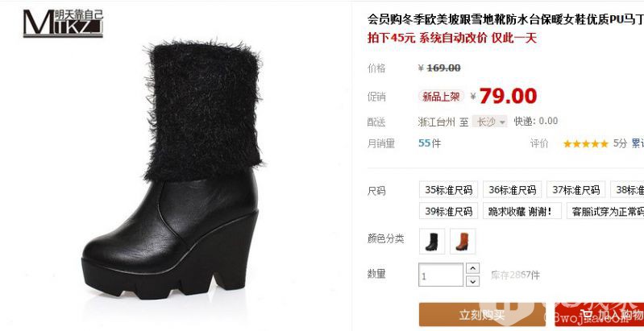The image size is (644, 331).
Task: Select the orange boot color swatch
Action: [x=463, y=241]
